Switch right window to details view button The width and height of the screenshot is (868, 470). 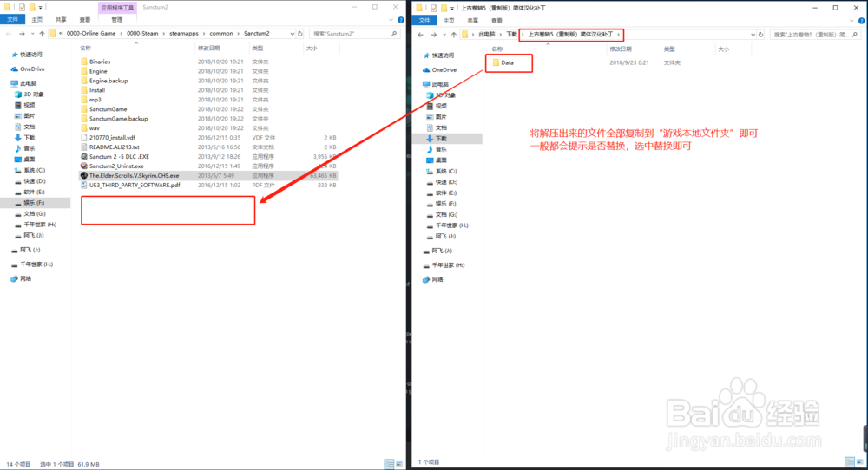pyautogui.click(x=849, y=461)
